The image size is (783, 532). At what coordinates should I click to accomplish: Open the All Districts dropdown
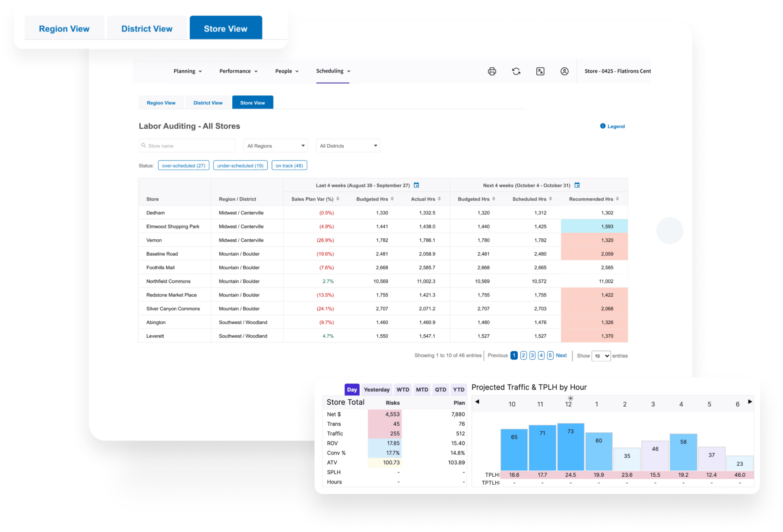point(348,146)
